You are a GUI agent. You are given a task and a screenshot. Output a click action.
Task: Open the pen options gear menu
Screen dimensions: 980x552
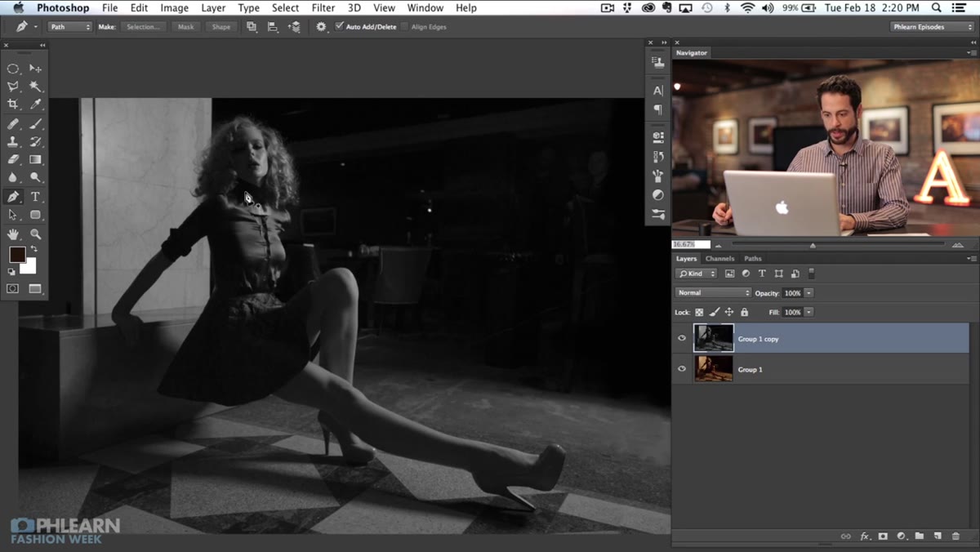pyautogui.click(x=322, y=27)
